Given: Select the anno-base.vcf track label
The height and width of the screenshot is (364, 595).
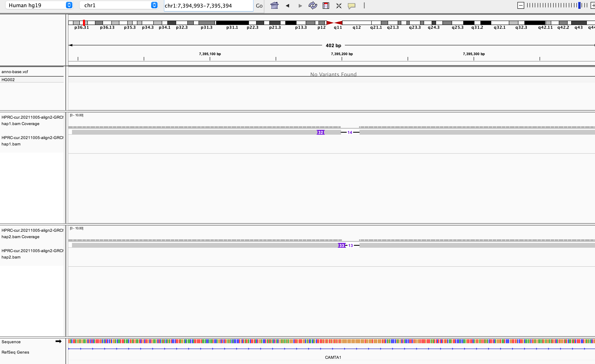Looking at the screenshot, I should (x=14, y=71).
